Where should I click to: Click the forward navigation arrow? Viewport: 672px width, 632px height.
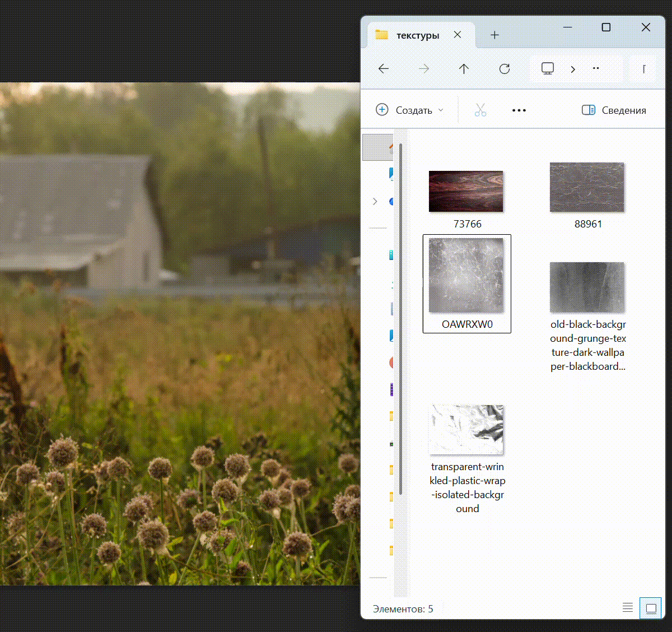pos(424,69)
